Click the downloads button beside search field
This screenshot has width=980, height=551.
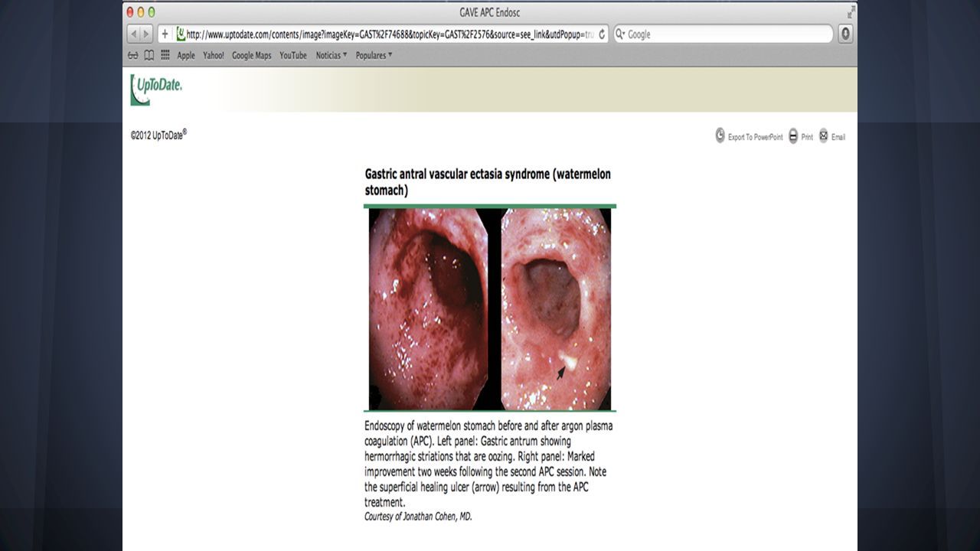point(845,34)
